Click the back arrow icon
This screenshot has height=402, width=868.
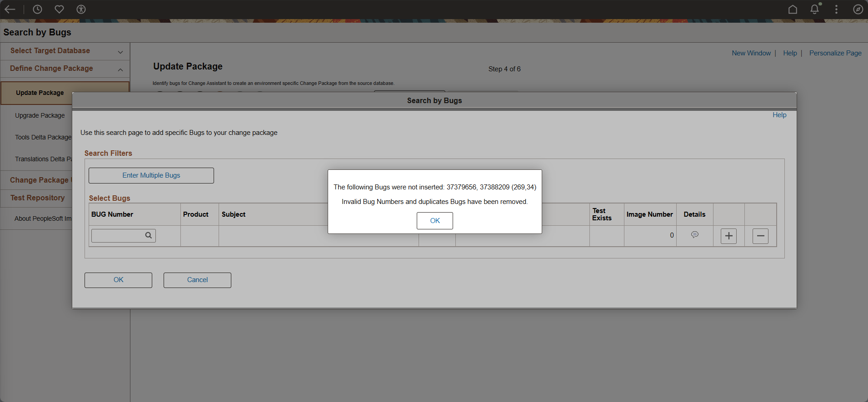10,9
